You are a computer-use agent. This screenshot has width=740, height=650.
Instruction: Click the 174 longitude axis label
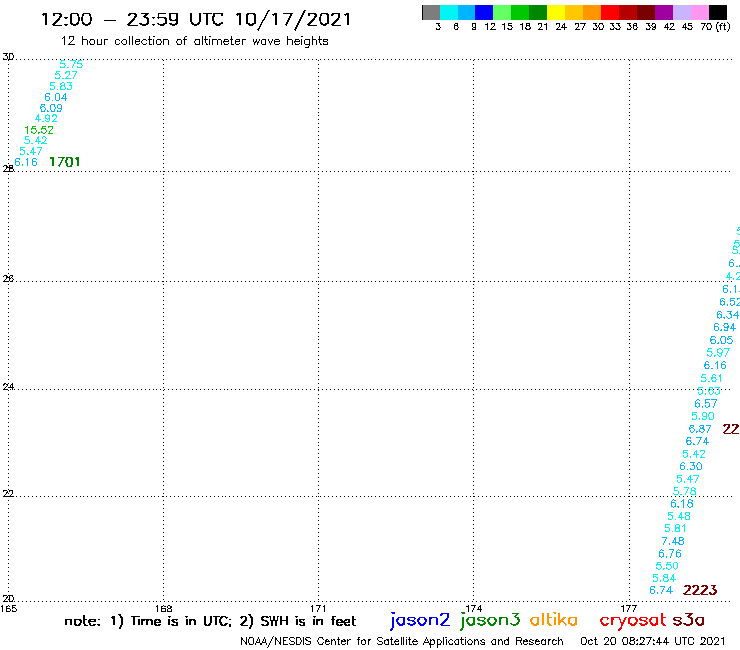(x=473, y=608)
